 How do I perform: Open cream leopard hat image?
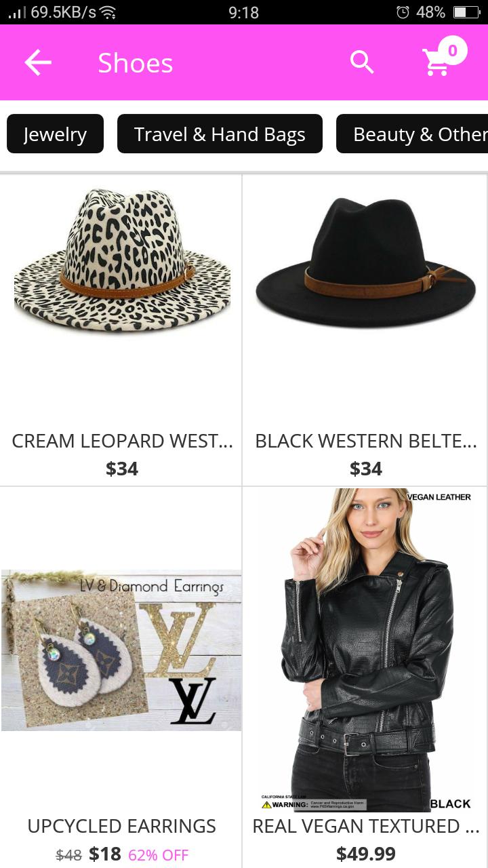click(x=122, y=261)
